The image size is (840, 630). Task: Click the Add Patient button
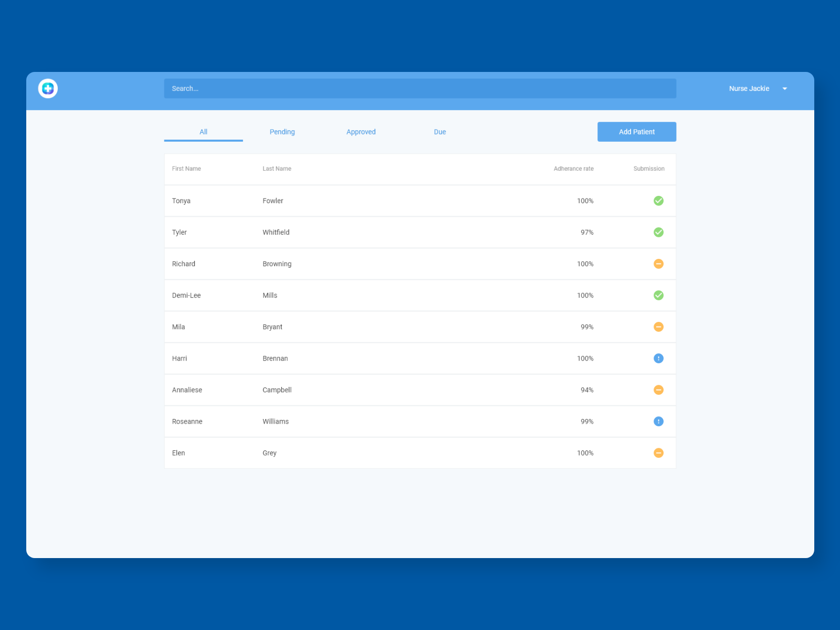pos(636,132)
